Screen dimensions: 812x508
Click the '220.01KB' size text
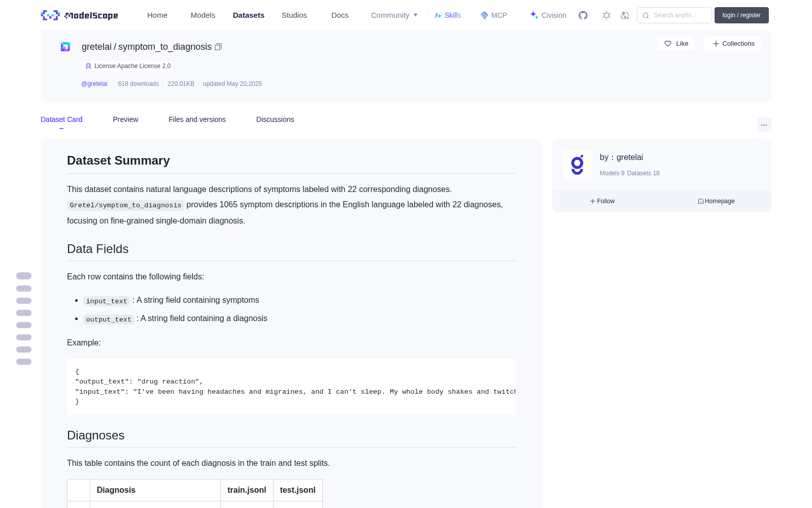coord(181,84)
